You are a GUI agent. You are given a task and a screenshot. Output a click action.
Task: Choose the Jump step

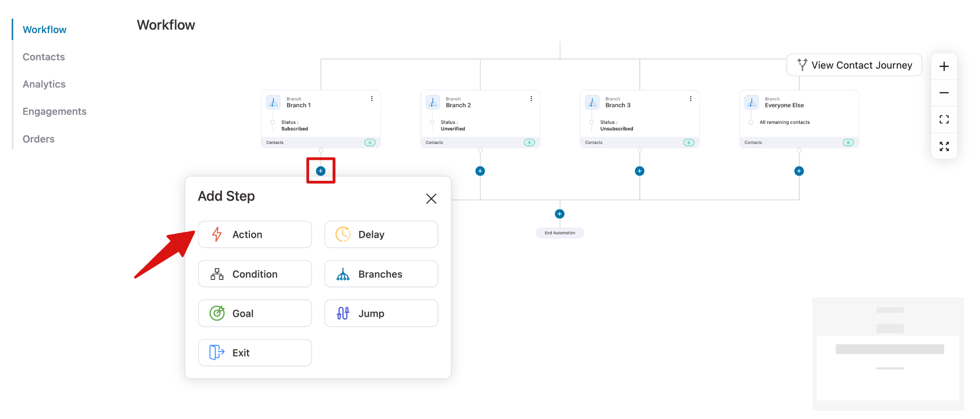tap(381, 313)
